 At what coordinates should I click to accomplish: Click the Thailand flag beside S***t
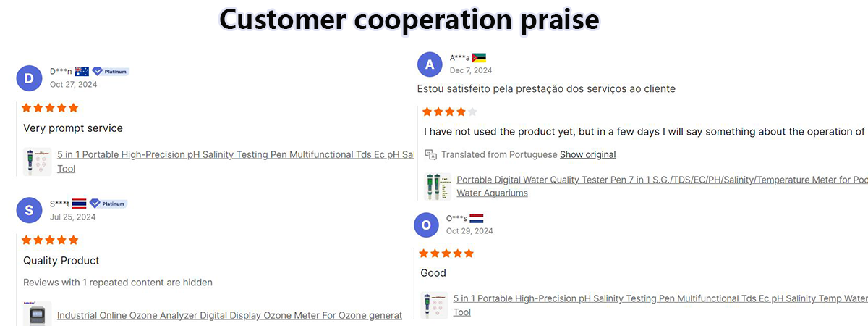click(80, 204)
